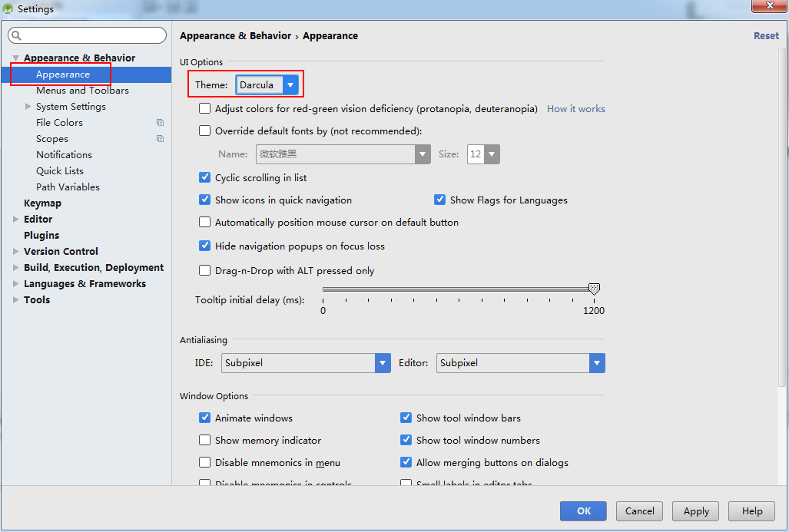
Task: Check Disable mnemonics in menu
Action: (x=205, y=462)
